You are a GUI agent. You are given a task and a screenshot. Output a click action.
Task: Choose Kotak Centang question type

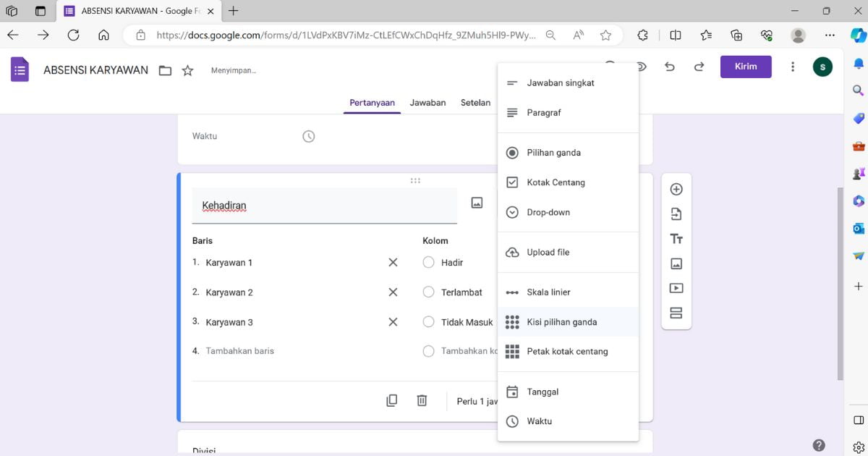pos(568,182)
